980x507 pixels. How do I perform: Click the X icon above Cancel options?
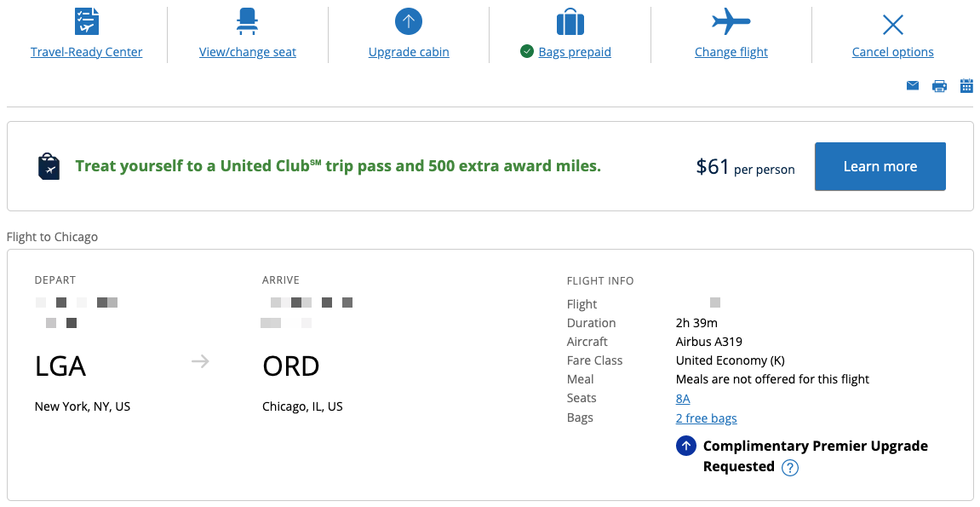pyautogui.click(x=892, y=25)
